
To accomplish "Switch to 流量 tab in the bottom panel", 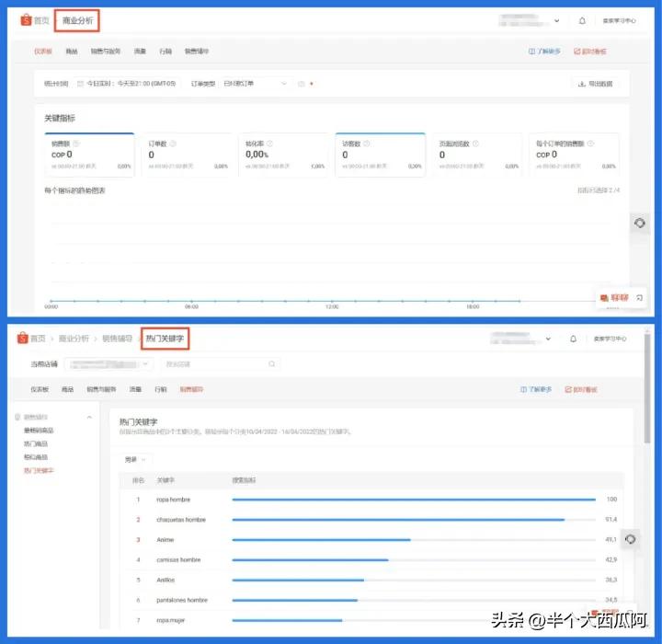I will 135,389.
